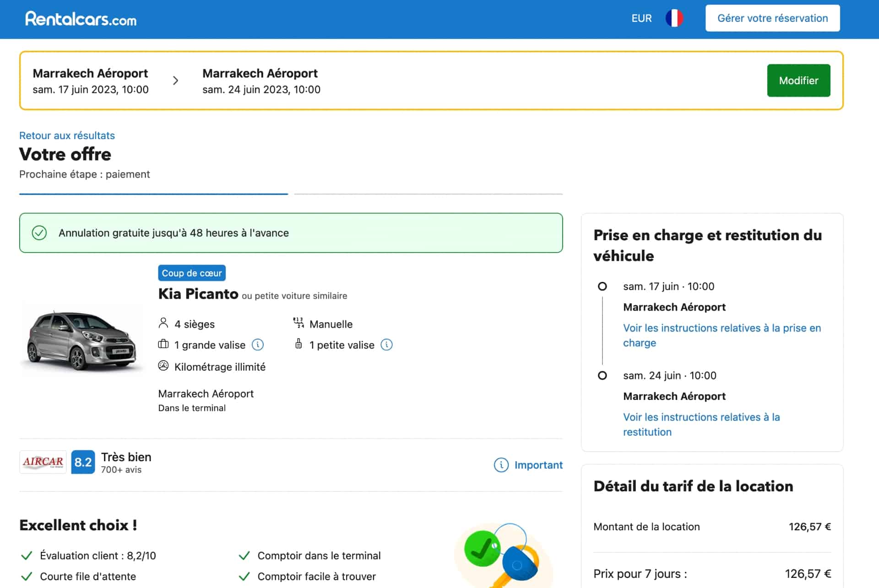Click the AIRCAR supplier logo
The image size is (879, 588).
click(43, 462)
